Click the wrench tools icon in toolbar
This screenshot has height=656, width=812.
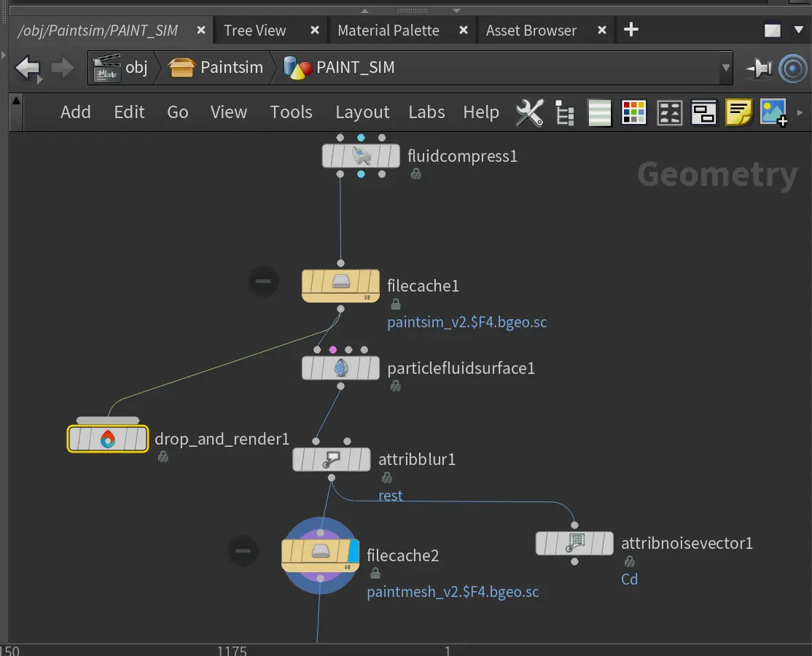pos(530,113)
